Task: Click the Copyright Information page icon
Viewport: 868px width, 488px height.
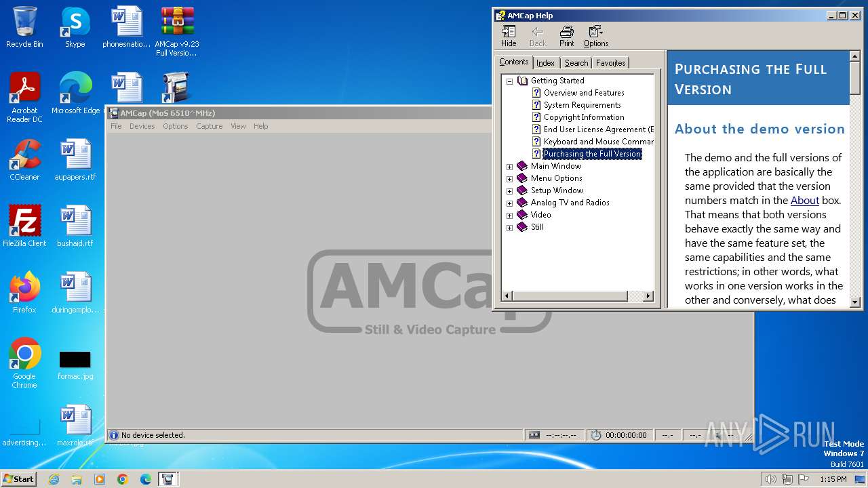Action: (536, 117)
